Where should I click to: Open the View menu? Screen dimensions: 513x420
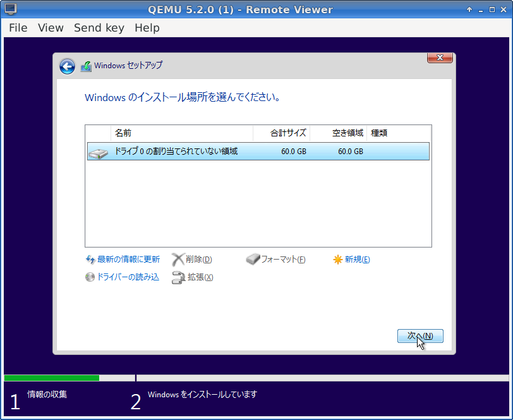tap(51, 28)
